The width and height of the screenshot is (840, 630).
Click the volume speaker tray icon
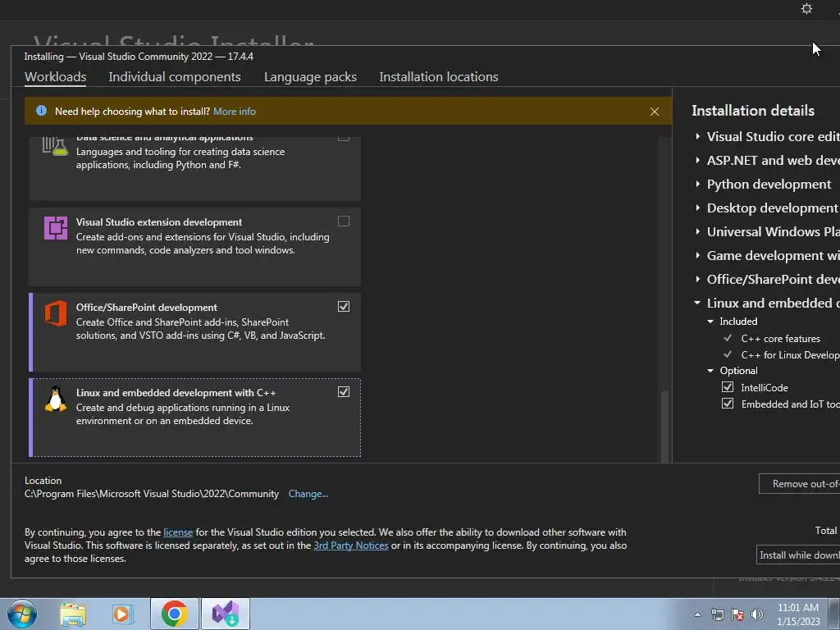point(757,614)
